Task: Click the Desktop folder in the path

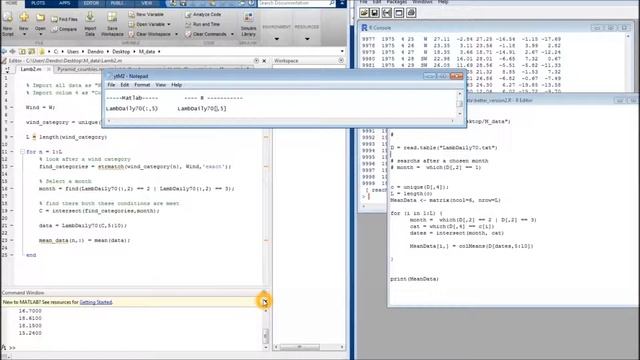Action: click(x=121, y=51)
